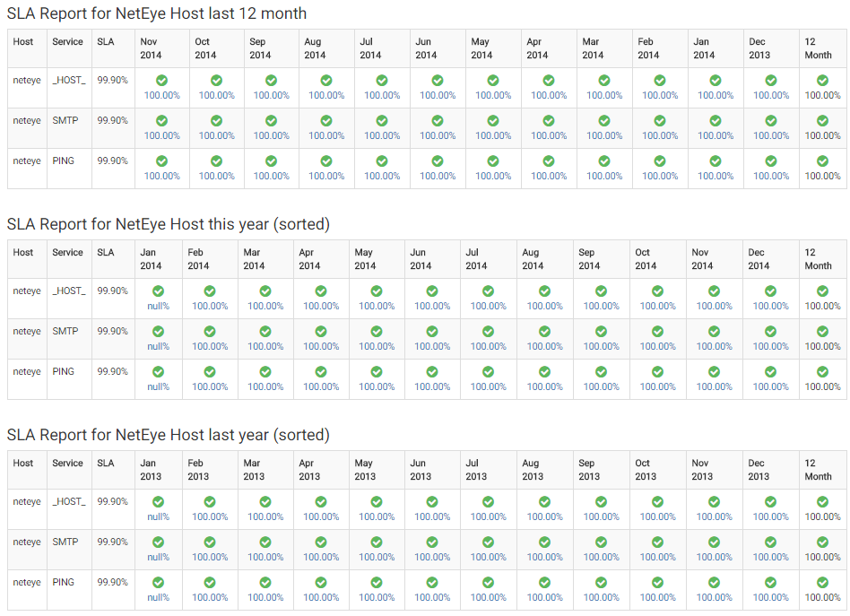Open 100.00% link for PING May 2014 in this year table

tap(377, 386)
